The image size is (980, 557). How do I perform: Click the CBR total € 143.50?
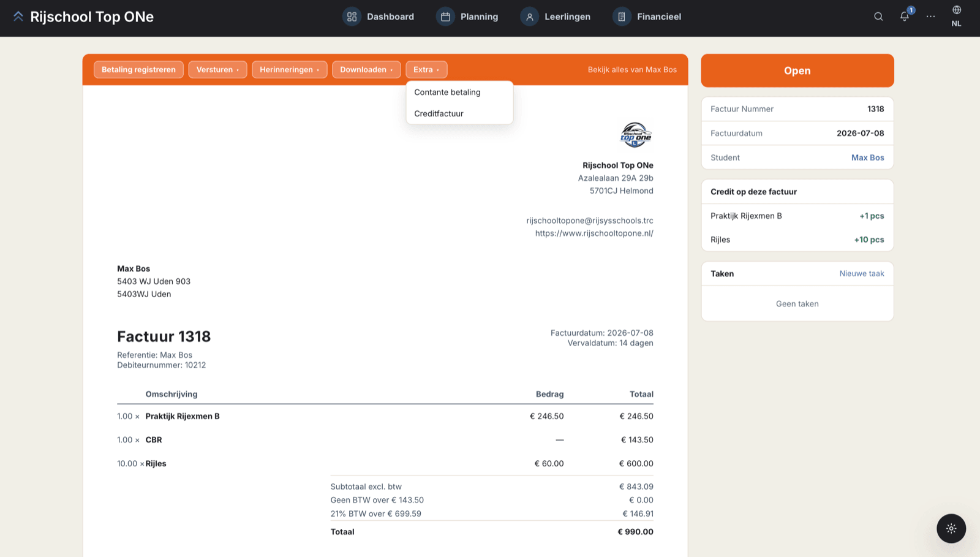(x=637, y=440)
